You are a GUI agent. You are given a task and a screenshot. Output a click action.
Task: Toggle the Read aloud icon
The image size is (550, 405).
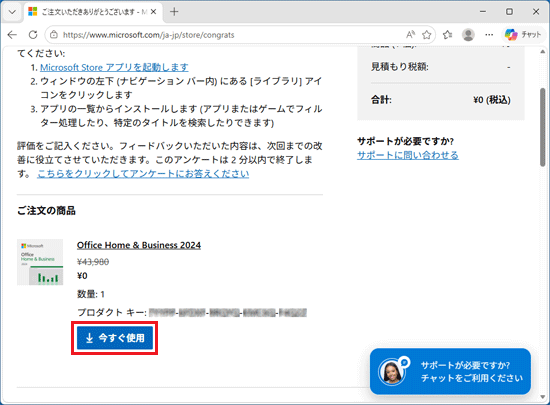click(x=411, y=35)
